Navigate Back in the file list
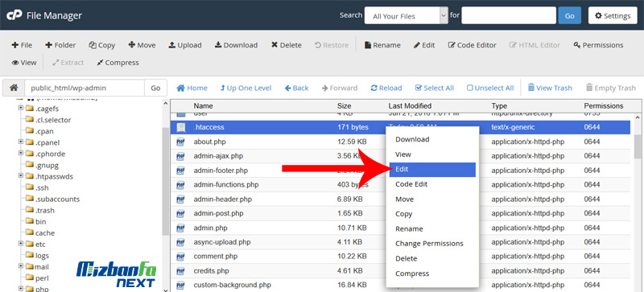644x292 pixels. 296,88
